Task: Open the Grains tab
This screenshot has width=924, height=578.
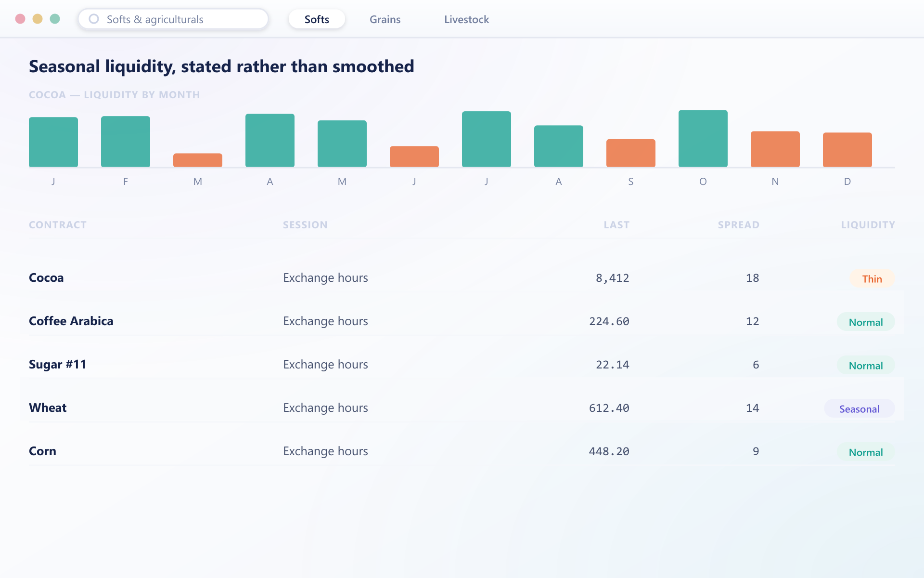Action: [385, 19]
